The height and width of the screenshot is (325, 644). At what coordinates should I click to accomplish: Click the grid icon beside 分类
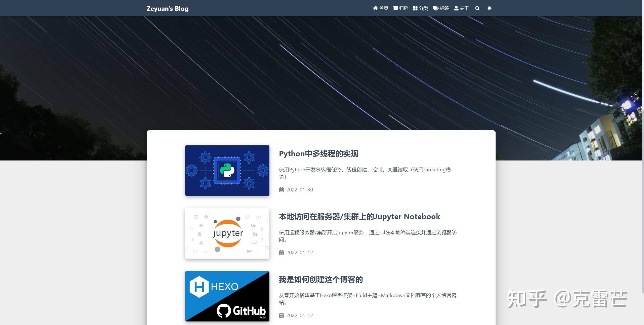coord(415,8)
